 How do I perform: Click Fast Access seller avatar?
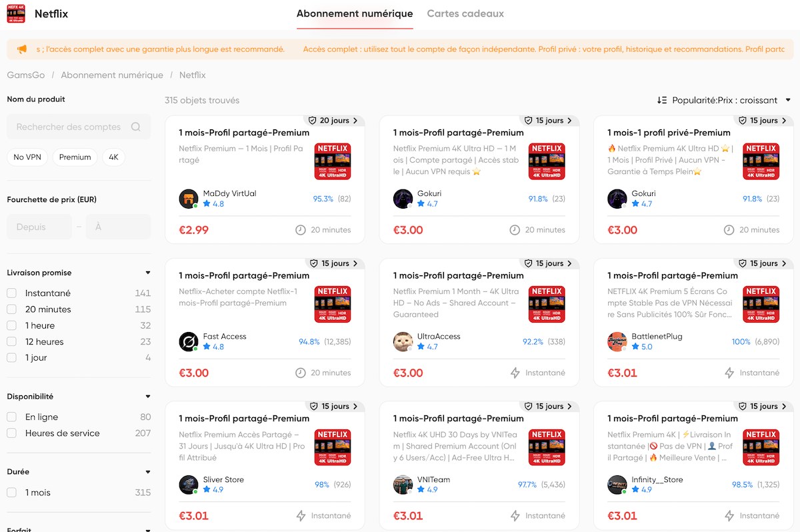[189, 341]
